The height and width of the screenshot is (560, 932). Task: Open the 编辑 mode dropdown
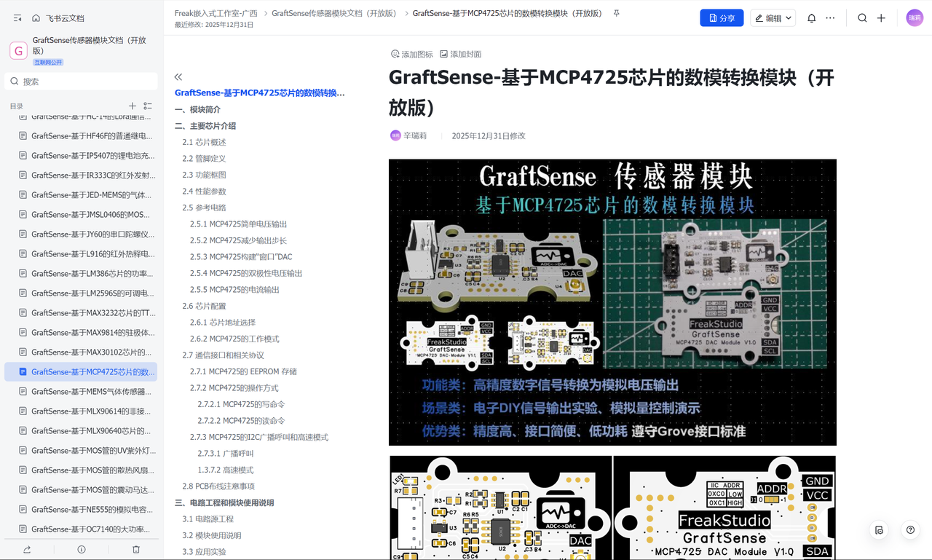coord(773,18)
